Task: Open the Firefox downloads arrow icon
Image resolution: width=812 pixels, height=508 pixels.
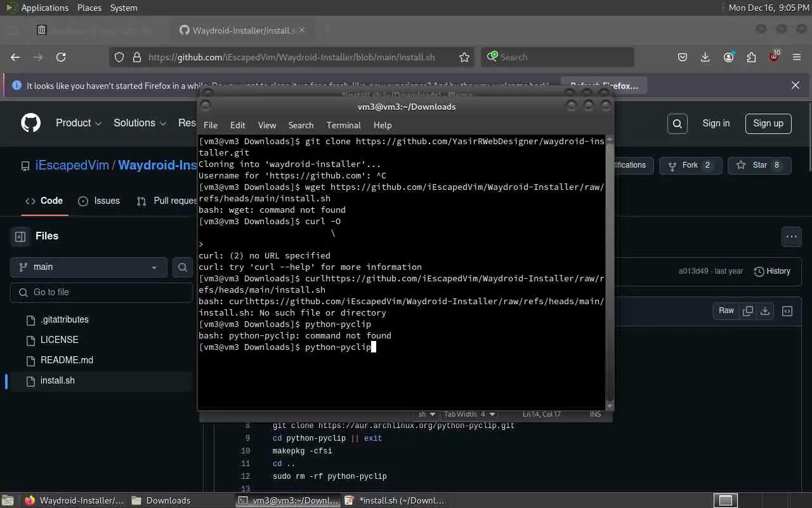Action: [x=705, y=57]
